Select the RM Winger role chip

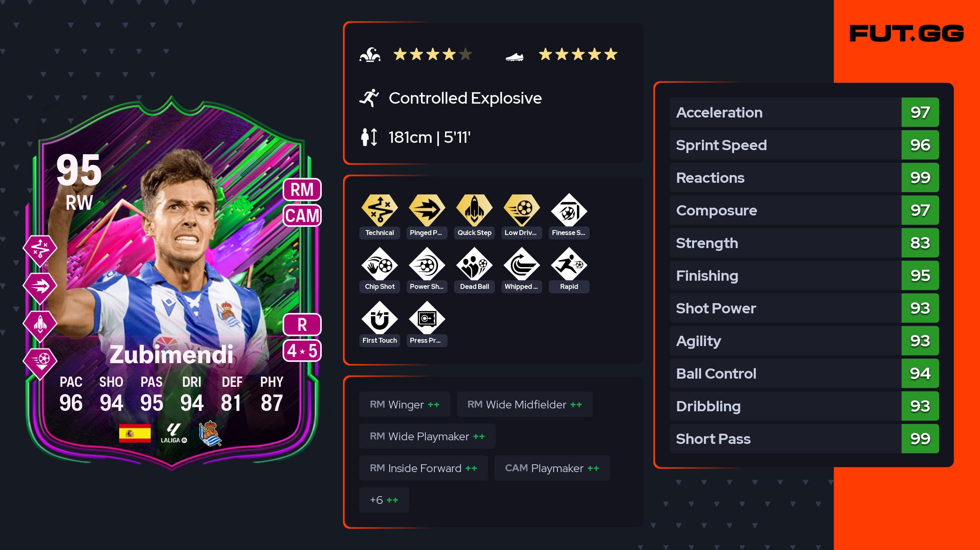[x=405, y=404]
